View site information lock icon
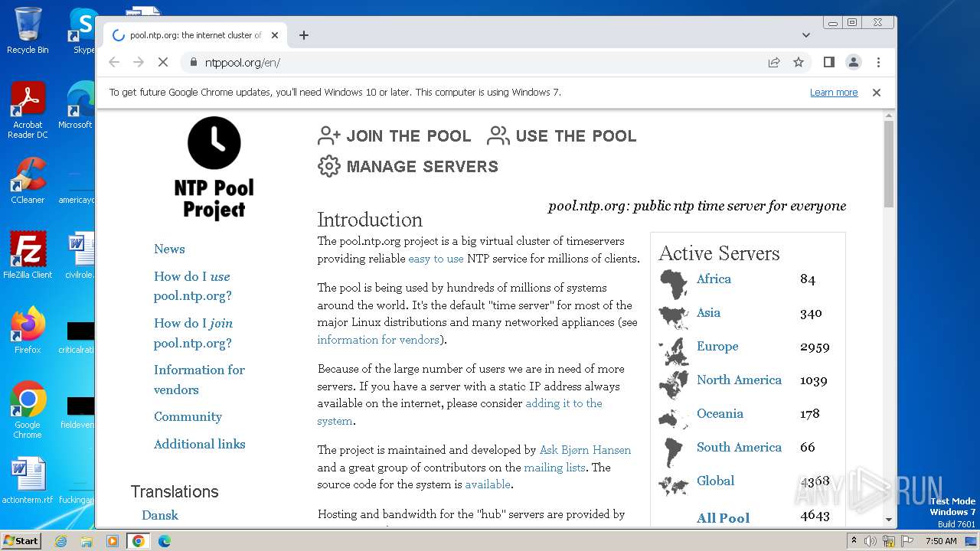Viewport: 980px width, 551px height. pyautogui.click(x=193, y=62)
